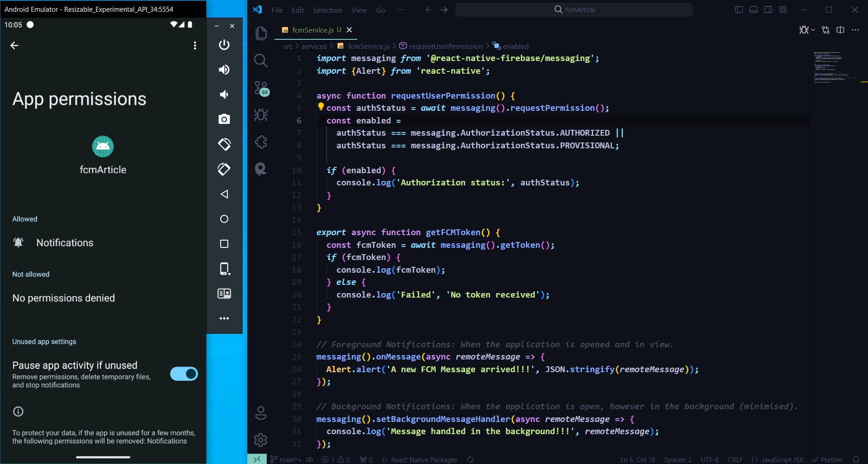
Task: Open the Extensions view
Action: pos(261,142)
